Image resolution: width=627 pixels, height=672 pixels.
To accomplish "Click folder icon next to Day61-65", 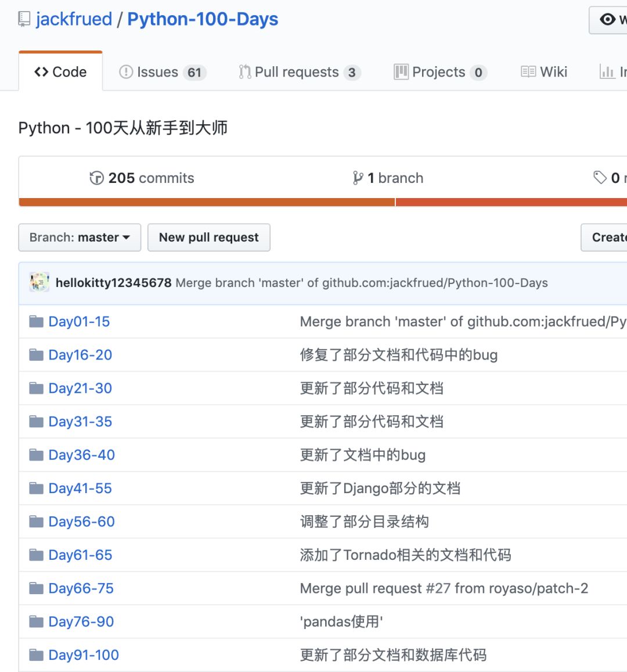I will [x=37, y=555].
